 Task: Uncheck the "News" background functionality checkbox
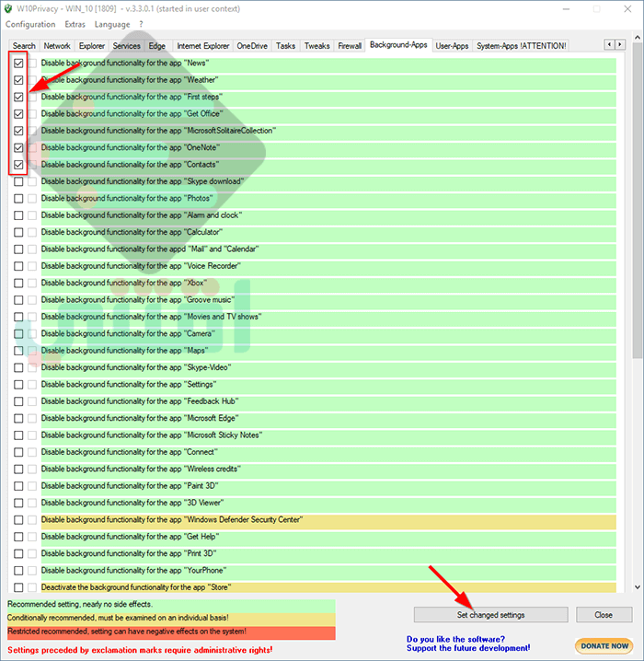(x=18, y=64)
